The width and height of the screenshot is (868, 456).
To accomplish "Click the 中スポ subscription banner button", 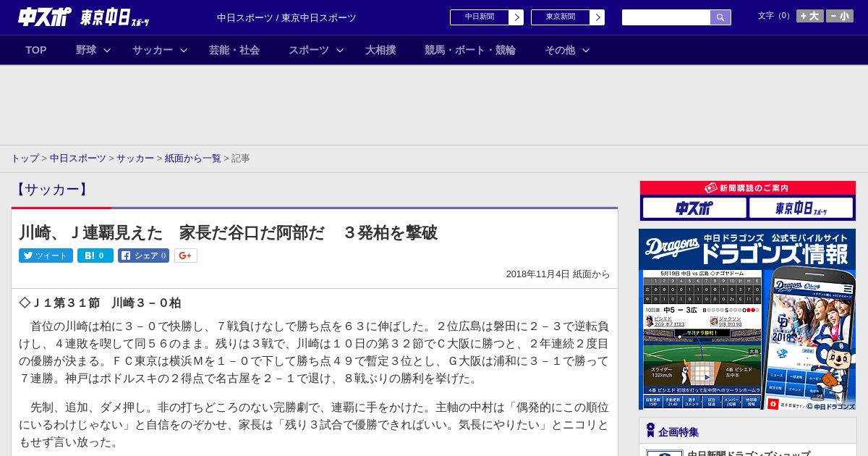I will (694, 208).
